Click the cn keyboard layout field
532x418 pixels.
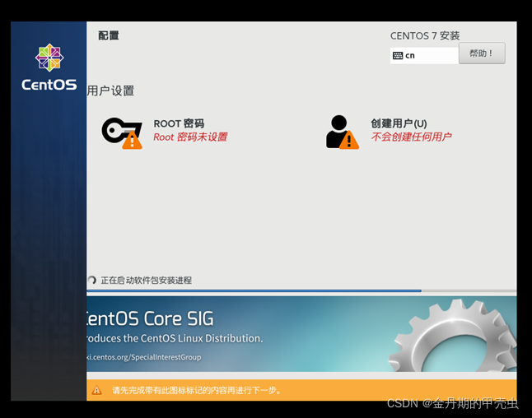(x=424, y=55)
